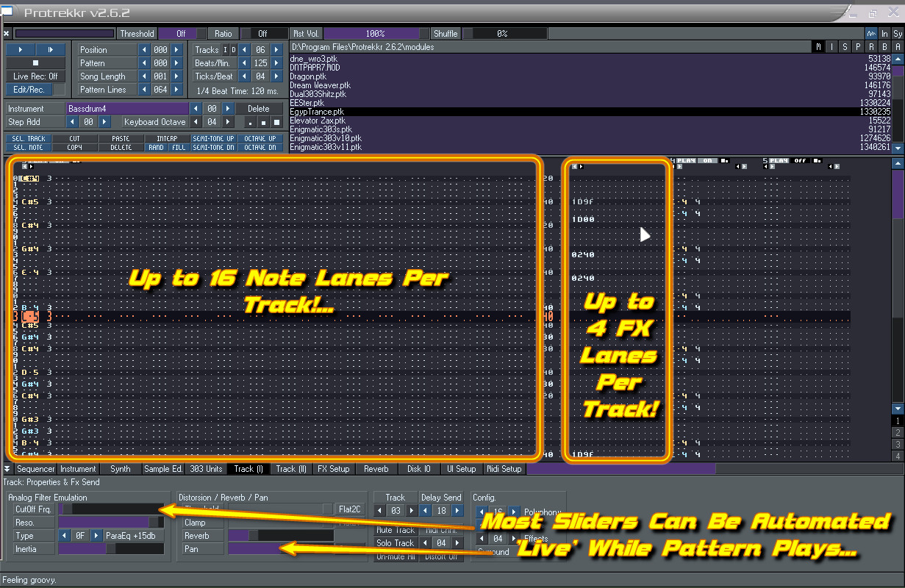Adjust the Threshold slider
Viewport: 905px width, 588px height.
tap(183, 34)
